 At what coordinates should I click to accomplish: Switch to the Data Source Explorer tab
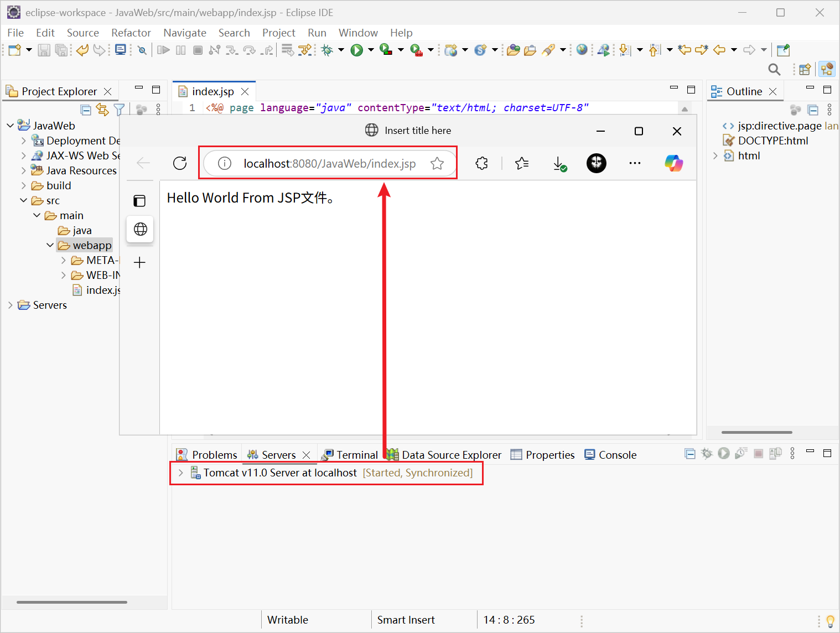pos(444,455)
